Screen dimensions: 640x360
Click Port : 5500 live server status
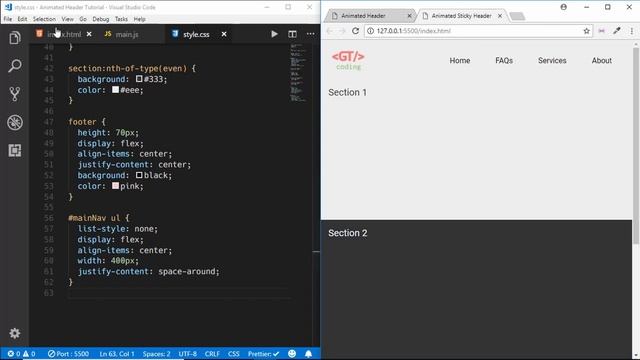[68, 354]
